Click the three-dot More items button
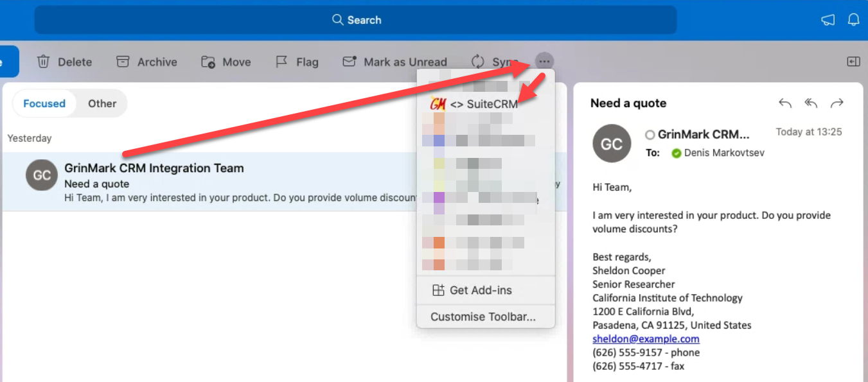 coord(544,62)
